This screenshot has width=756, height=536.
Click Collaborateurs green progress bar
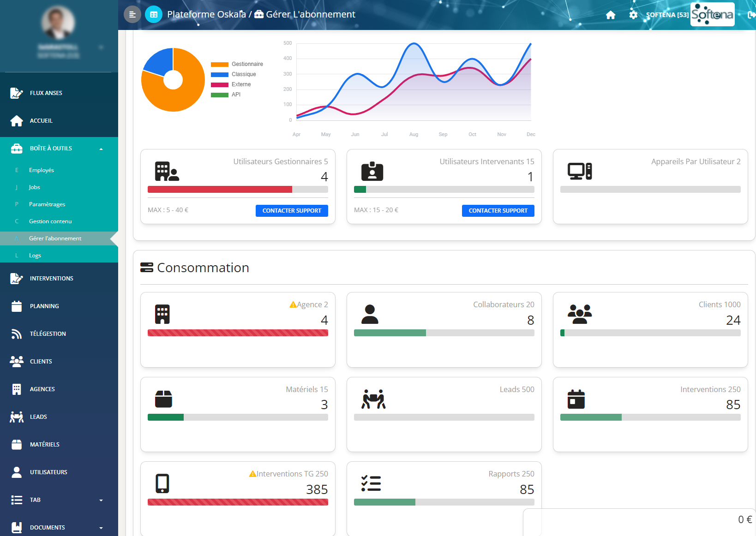390,333
